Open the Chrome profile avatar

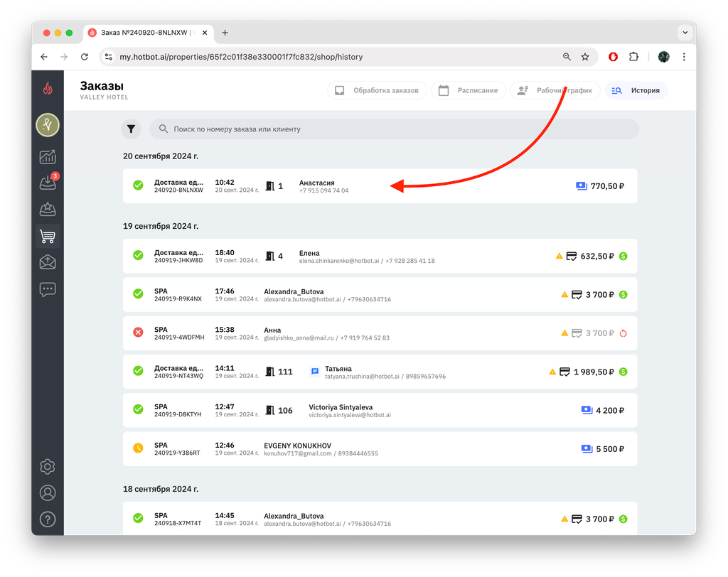pos(663,57)
